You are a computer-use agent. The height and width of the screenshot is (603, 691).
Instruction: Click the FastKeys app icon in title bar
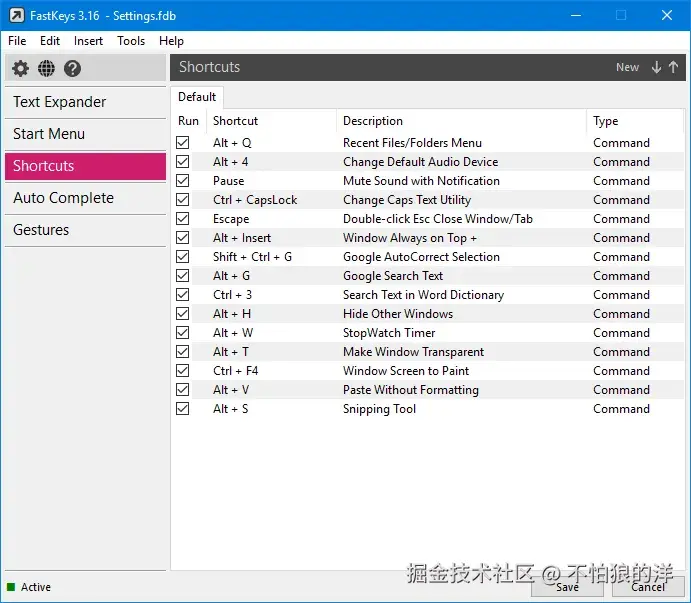tap(17, 15)
